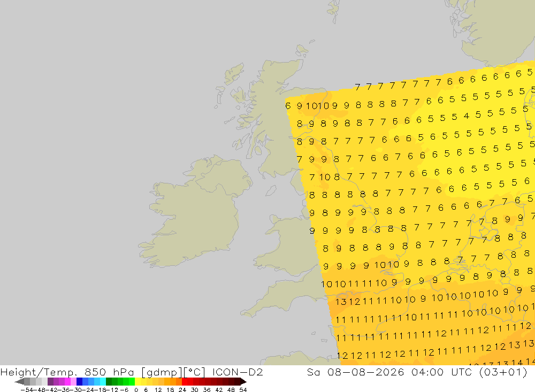Click the "13" starting the "13 12 11 11" row

coord(341,302)
